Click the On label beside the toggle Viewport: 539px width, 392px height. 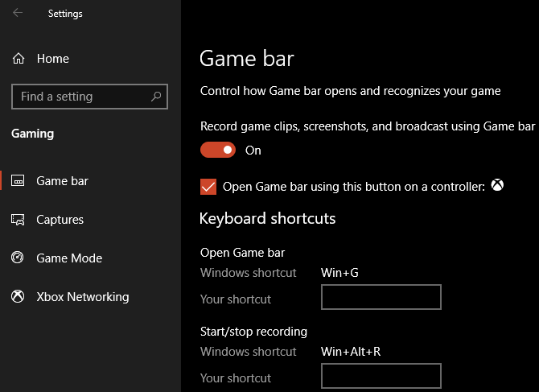click(253, 151)
